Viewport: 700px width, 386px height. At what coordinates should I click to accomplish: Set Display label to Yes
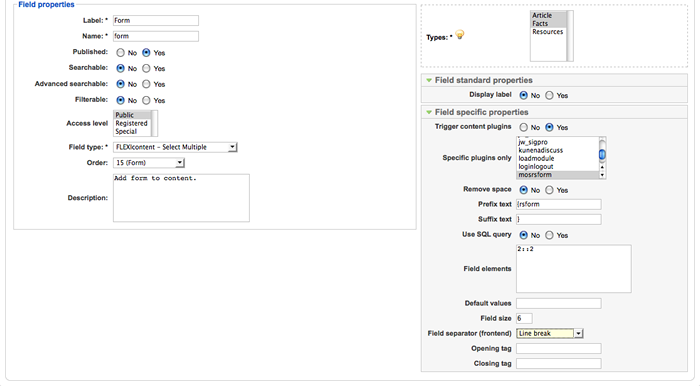click(549, 95)
